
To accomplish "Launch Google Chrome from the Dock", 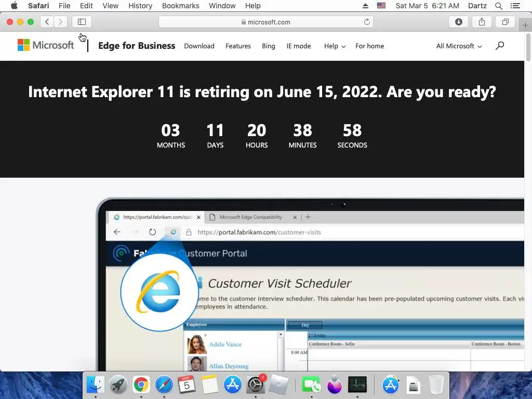I will click(x=141, y=385).
